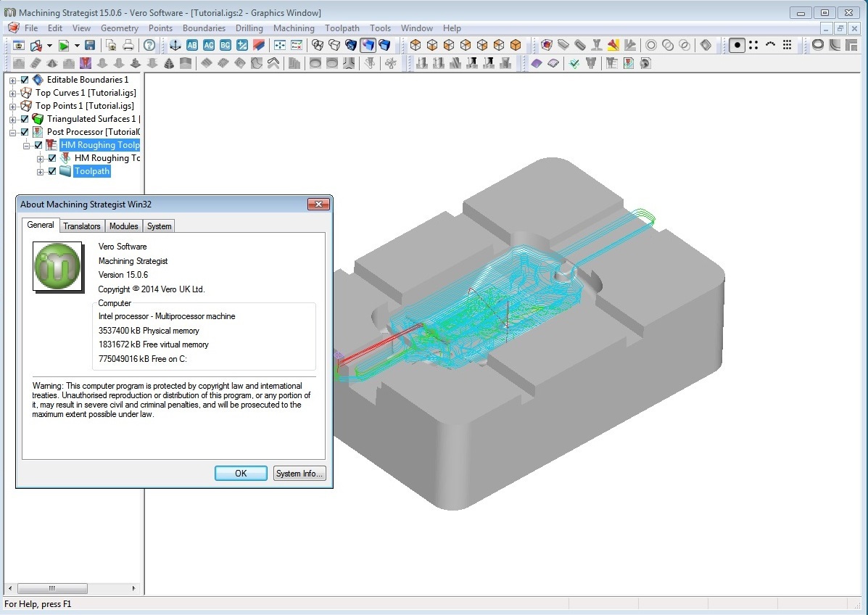This screenshot has height=615, width=868.
Task: Toggle the Post Processor checkbox
Action: coord(25,132)
